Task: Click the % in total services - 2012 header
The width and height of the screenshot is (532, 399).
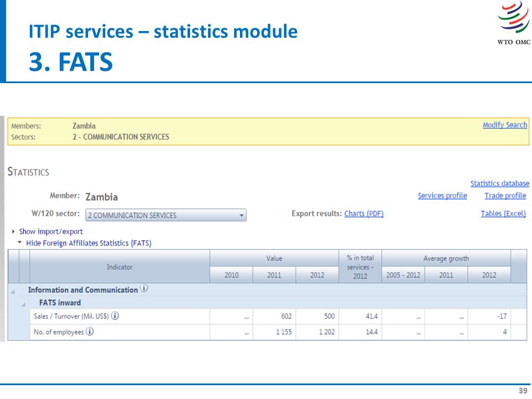Action: pyautogui.click(x=360, y=267)
